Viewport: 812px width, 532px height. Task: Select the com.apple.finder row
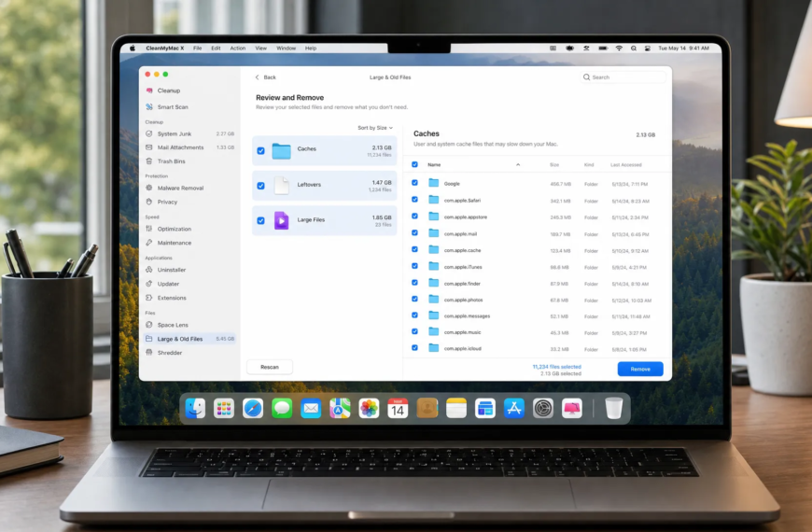click(x=536, y=284)
